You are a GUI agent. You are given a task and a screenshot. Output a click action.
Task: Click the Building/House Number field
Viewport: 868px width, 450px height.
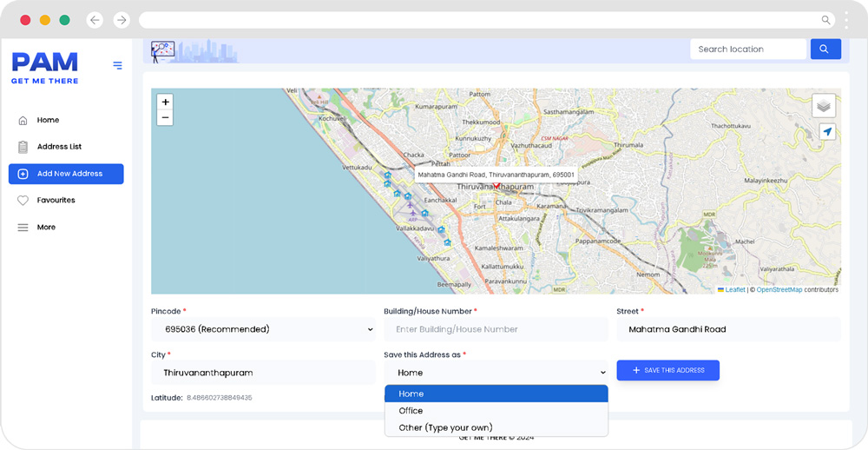[496, 329]
